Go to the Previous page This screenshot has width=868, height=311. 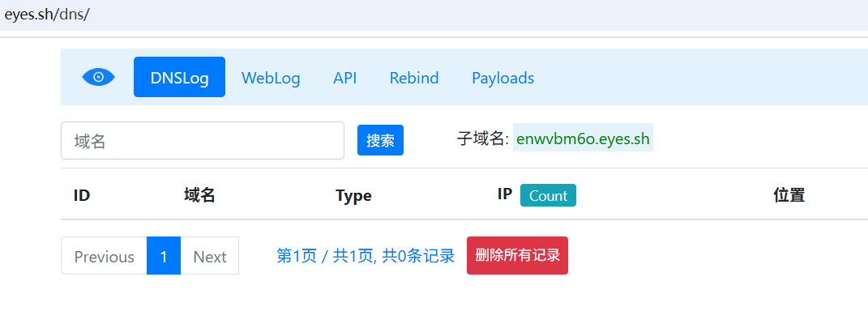(104, 256)
